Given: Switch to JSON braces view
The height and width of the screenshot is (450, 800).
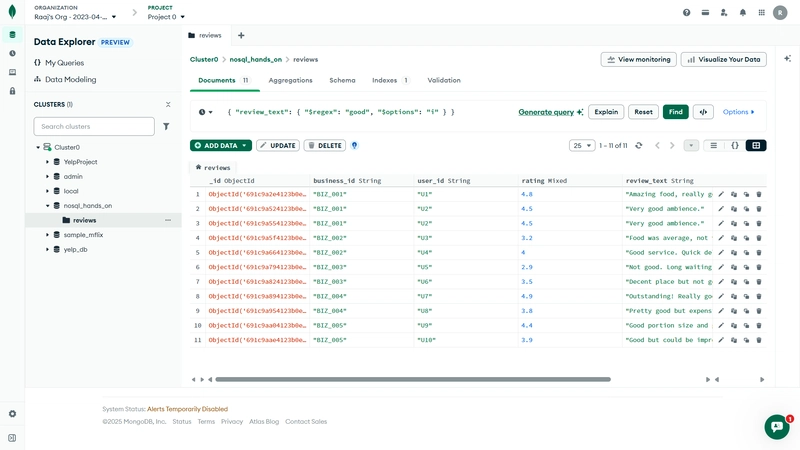Looking at the screenshot, I should click(735, 145).
